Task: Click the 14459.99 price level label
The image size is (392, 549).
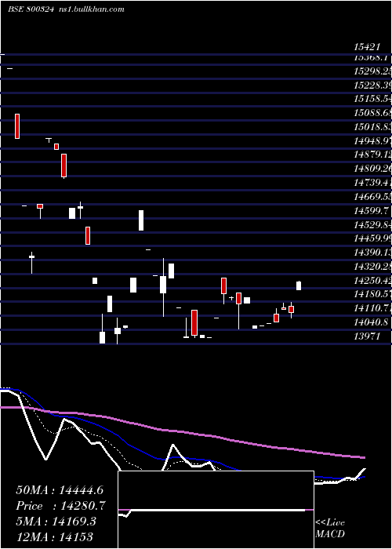Action: pyautogui.click(x=372, y=238)
